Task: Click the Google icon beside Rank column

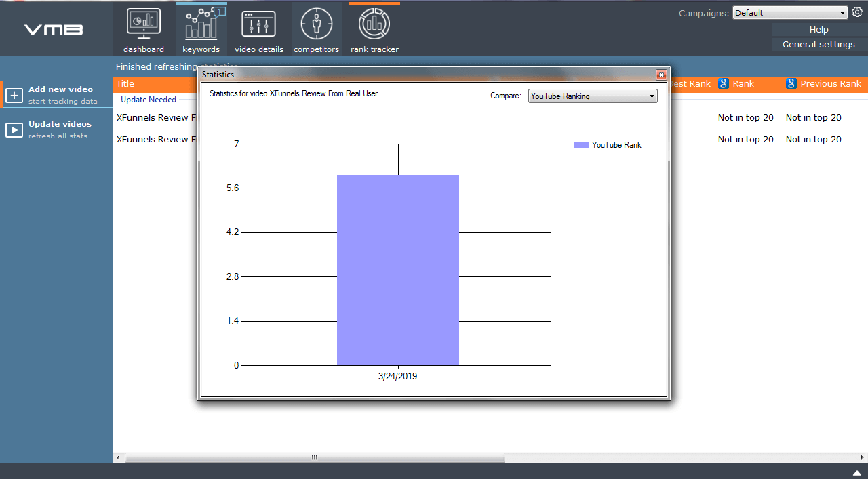Action: [x=724, y=84]
